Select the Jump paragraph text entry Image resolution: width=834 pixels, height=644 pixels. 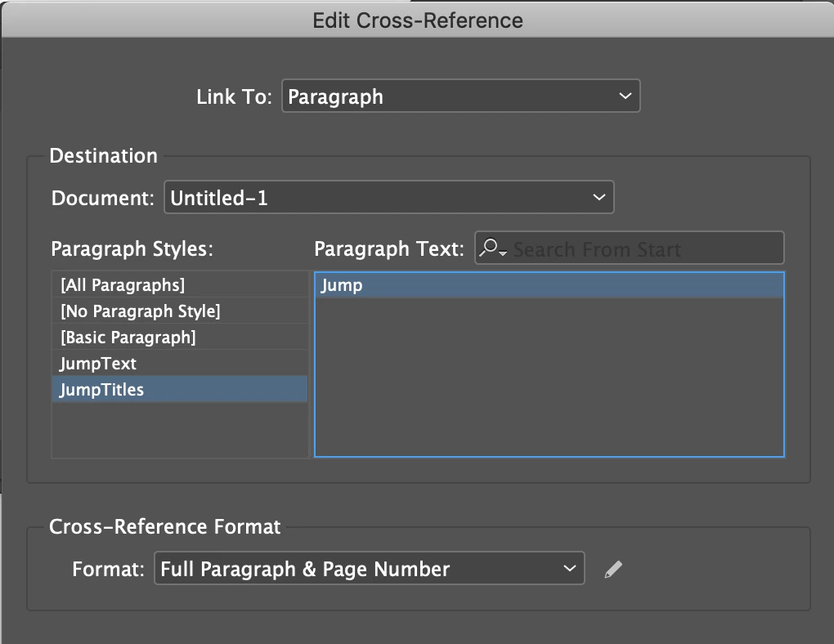[549, 285]
